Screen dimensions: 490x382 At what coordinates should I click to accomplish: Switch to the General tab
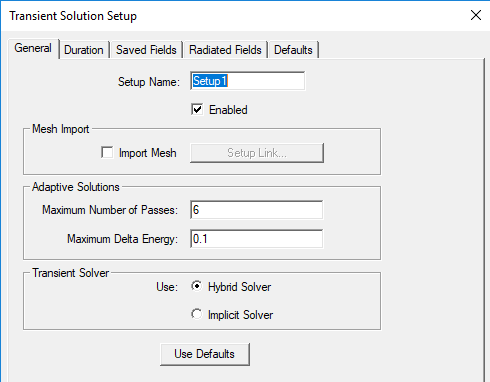[33, 48]
